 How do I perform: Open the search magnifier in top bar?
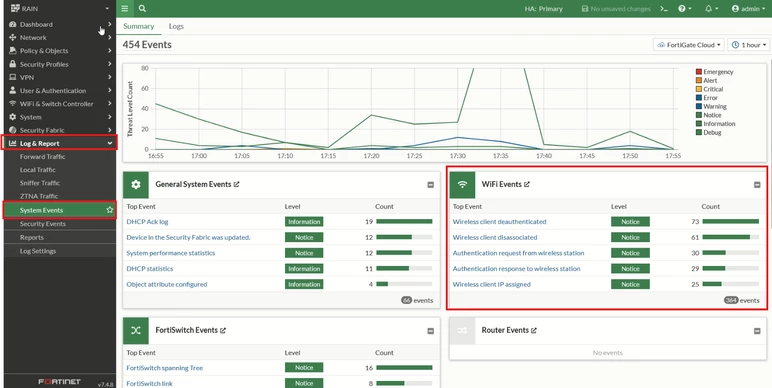(142, 8)
